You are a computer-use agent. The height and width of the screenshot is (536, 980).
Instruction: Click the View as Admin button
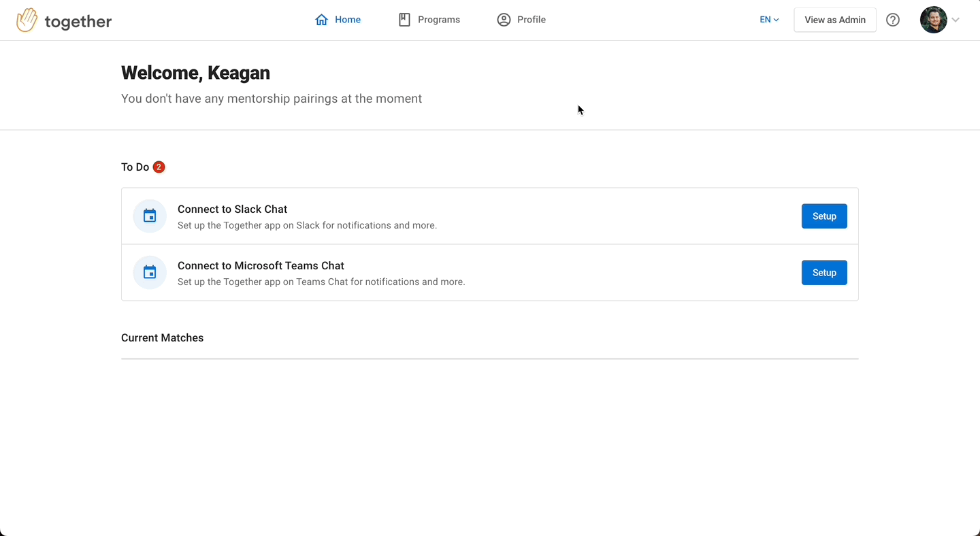[835, 20]
